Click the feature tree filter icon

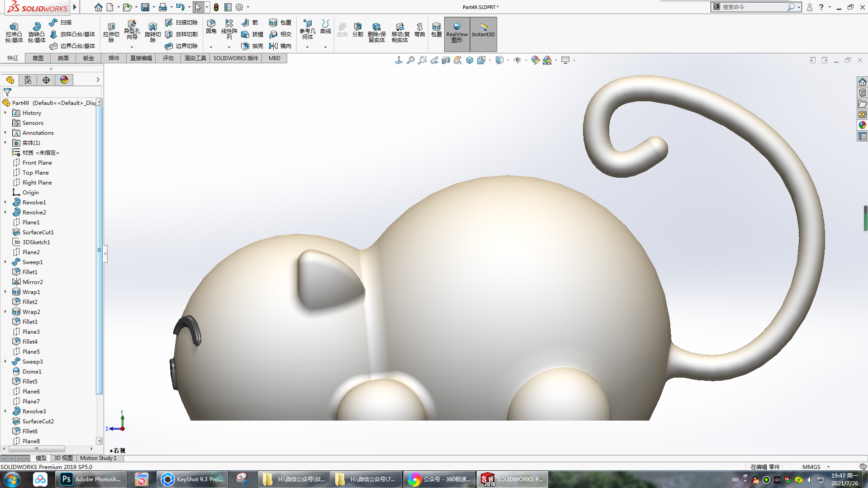click(x=7, y=92)
